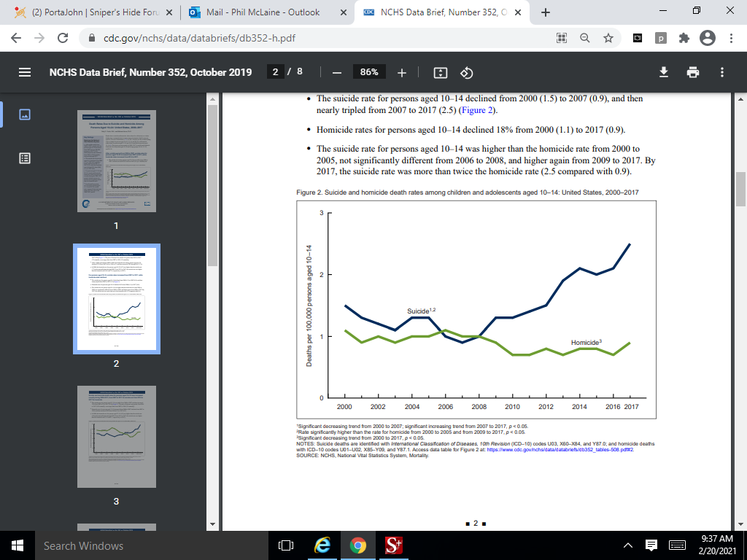
Task: Open the Figure 2 link in text
Action: pyautogui.click(x=477, y=110)
